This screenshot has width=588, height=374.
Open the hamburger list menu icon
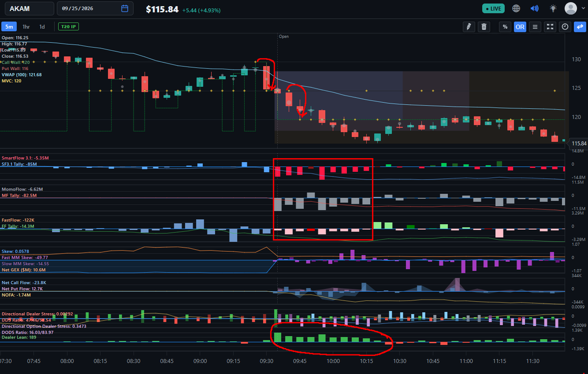coord(535,27)
